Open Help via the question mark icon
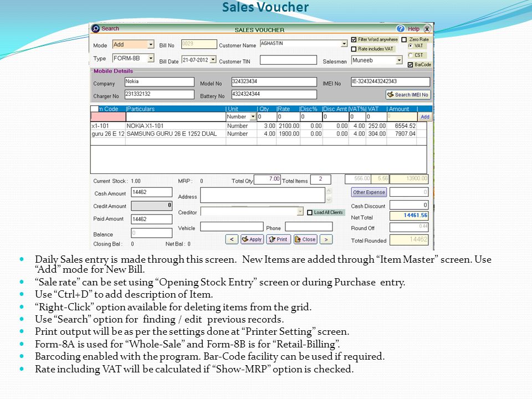This screenshot has height=399, width=532. (x=401, y=29)
